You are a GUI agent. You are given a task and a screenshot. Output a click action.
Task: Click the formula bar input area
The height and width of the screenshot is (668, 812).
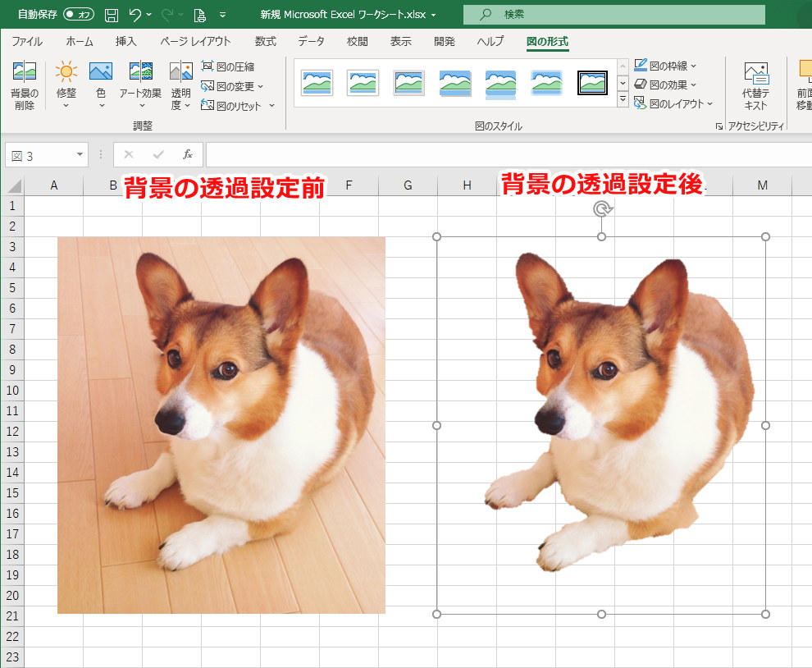(509, 154)
